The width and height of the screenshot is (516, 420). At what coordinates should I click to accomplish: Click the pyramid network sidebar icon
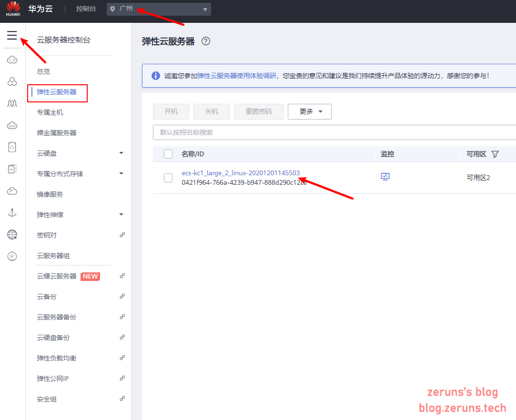12,213
